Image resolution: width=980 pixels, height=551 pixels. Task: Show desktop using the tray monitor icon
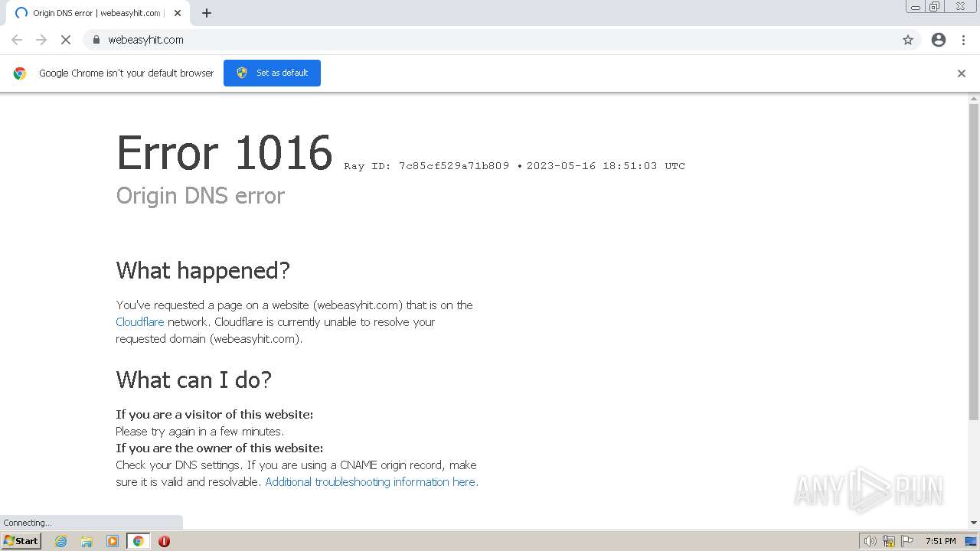click(x=972, y=541)
